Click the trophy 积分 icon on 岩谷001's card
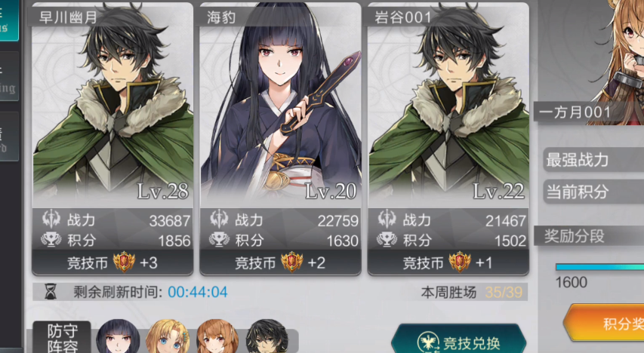The height and width of the screenshot is (353, 644). (x=387, y=240)
